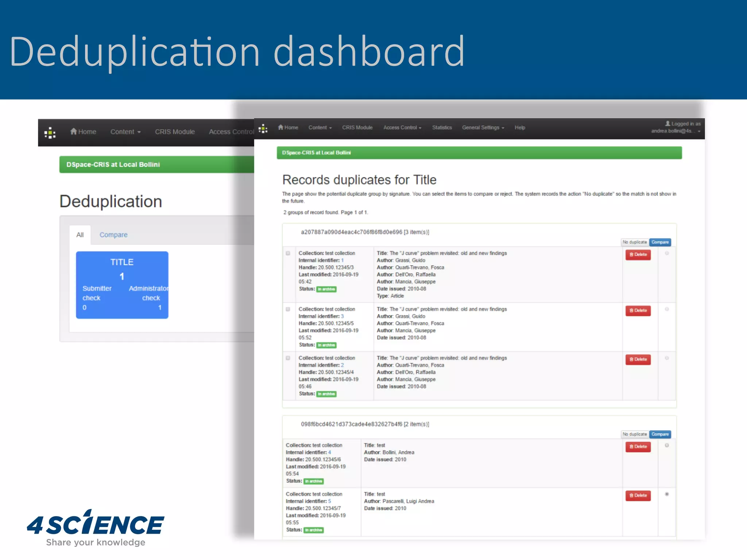Switch to the All tab in Deduplication
747x560 pixels.
80,235
